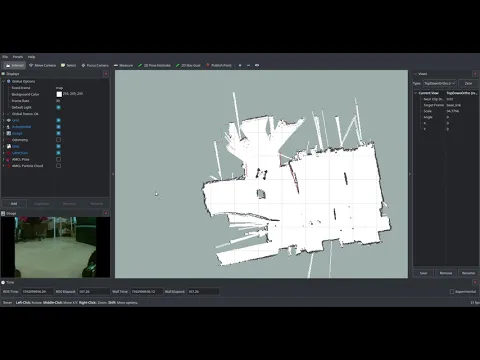Click the Rename view button
The width and height of the screenshot is (480, 360).
point(468,273)
